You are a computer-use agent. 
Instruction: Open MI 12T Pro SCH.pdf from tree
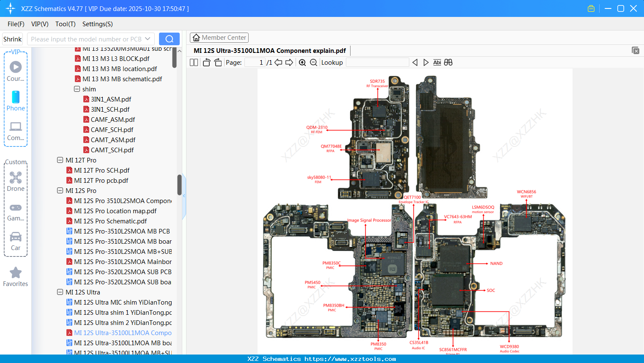click(x=108, y=170)
